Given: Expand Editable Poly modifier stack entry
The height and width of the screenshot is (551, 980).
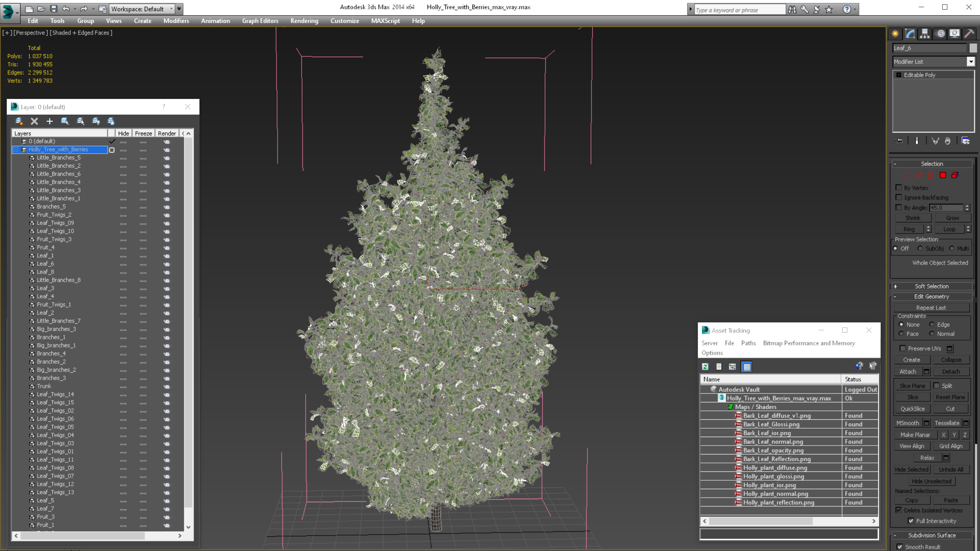Looking at the screenshot, I should (899, 75).
